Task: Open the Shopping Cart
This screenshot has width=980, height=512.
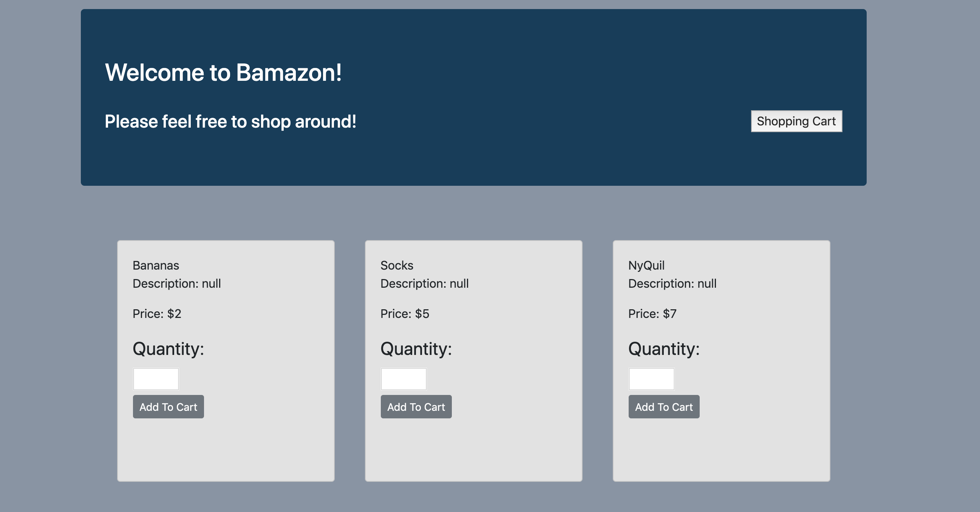Action: pyautogui.click(x=796, y=121)
